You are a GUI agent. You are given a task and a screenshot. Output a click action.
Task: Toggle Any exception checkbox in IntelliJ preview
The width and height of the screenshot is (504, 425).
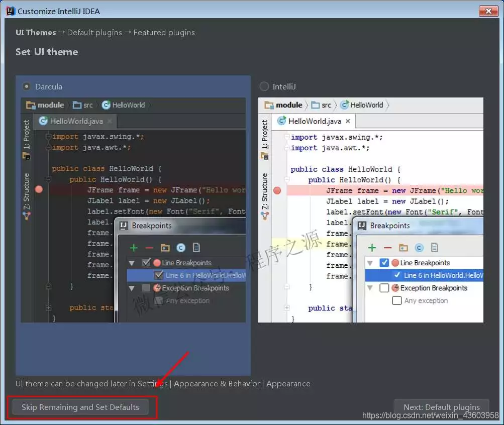point(396,300)
